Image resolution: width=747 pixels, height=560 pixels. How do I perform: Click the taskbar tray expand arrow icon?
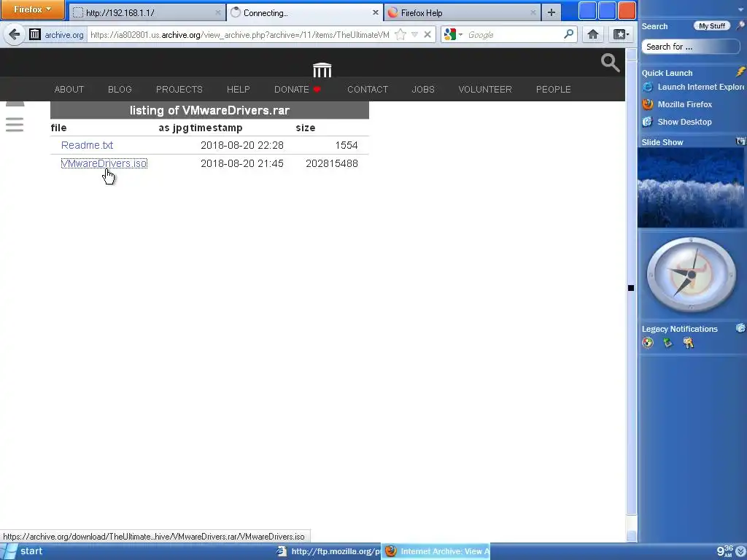pyautogui.click(x=741, y=551)
